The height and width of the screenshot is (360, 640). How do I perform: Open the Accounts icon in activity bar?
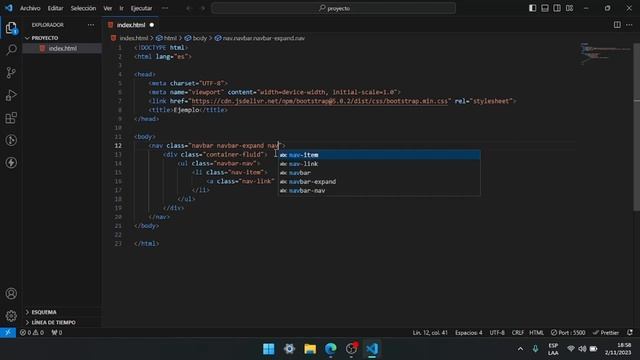coord(11,293)
